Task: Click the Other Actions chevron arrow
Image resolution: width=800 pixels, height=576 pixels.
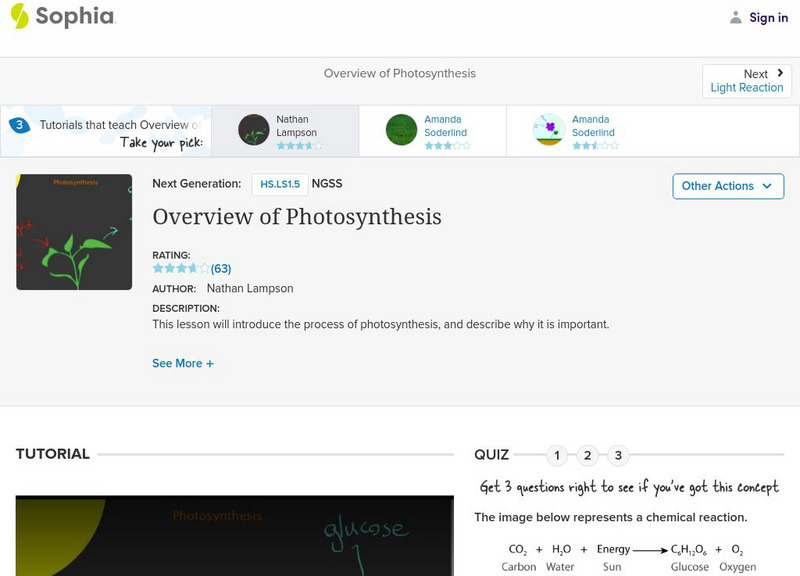Action: (x=767, y=186)
